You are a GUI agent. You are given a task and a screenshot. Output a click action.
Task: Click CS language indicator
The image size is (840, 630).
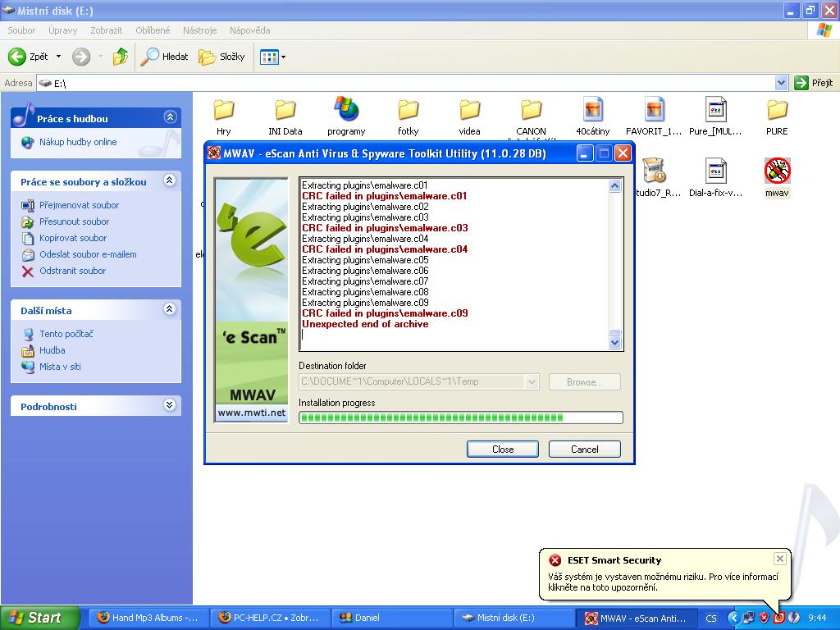click(711, 619)
